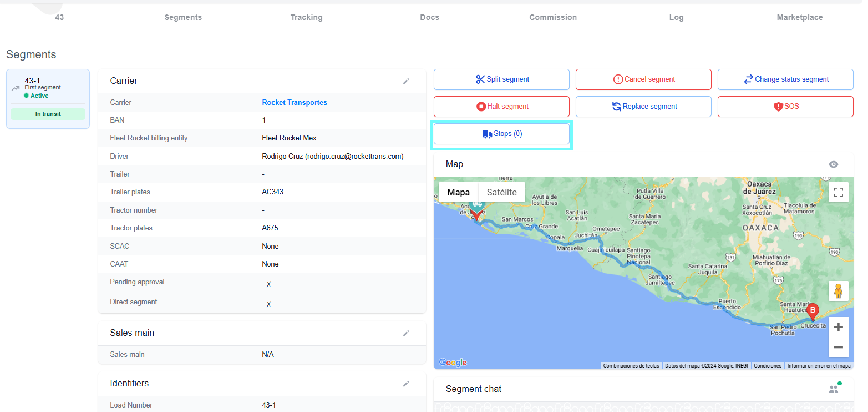Open the Tracking tab

(x=306, y=17)
